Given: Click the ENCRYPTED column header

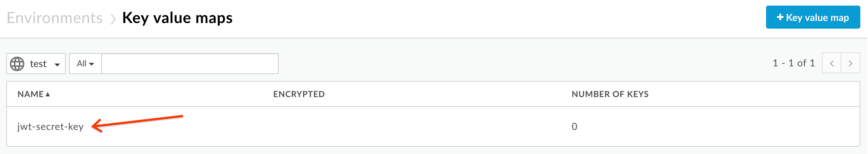Looking at the screenshot, I should pyautogui.click(x=299, y=94).
